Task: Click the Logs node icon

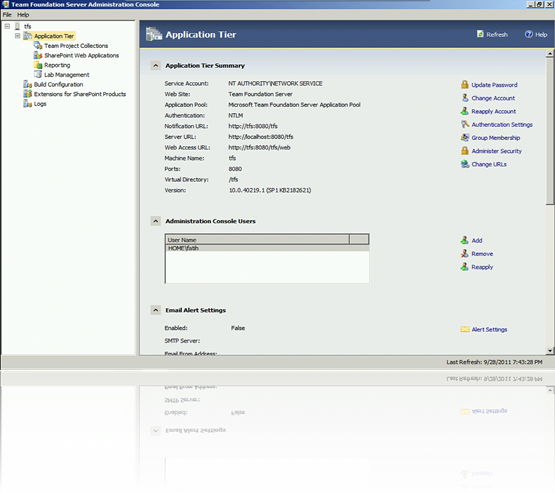Action: click(28, 103)
